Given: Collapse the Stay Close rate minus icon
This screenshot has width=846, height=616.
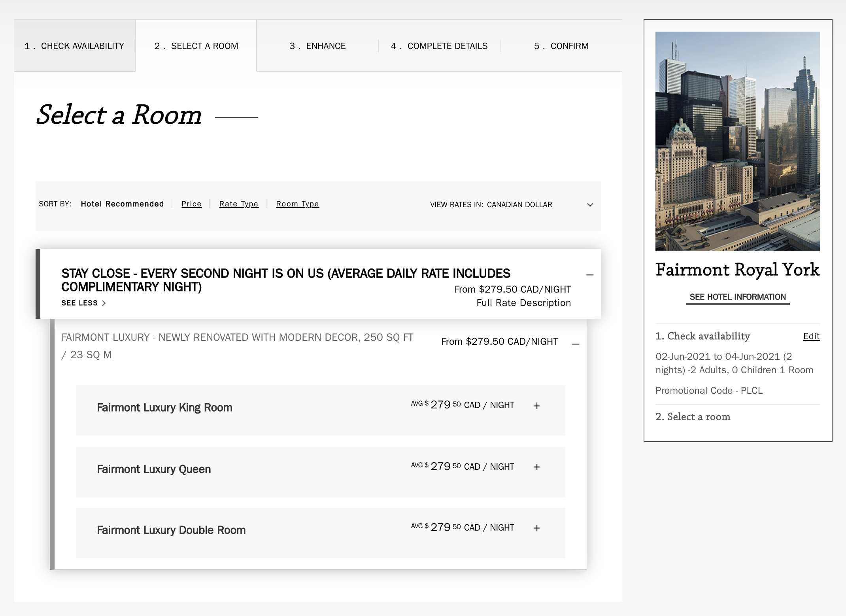Looking at the screenshot, I should coord(589,275).
